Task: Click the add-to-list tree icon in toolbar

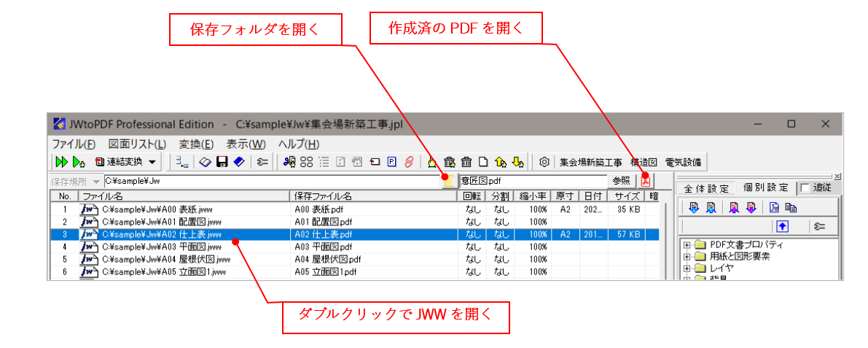Action: (x=181, y=162)
